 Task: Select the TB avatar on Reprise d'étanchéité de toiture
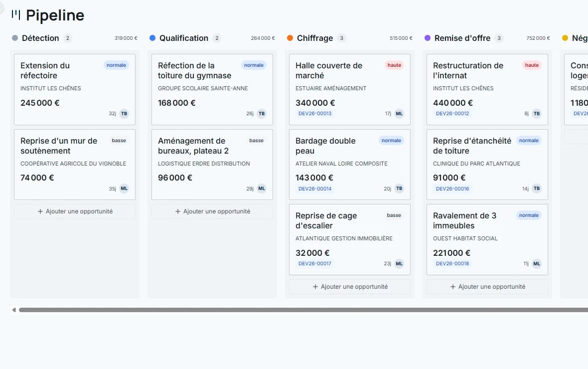(537, 188)
